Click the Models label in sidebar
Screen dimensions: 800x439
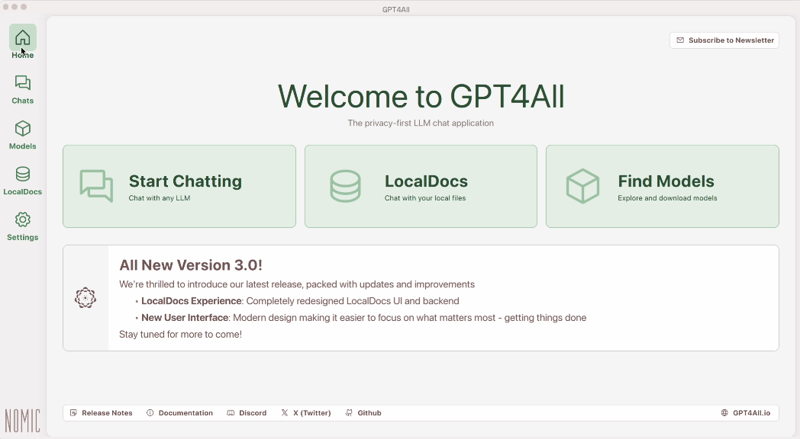pyautogui.click(x=22, y=146)
